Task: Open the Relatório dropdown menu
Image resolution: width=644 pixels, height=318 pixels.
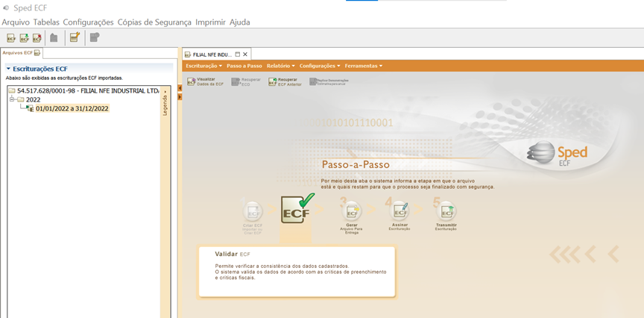Action: (280, 66)
